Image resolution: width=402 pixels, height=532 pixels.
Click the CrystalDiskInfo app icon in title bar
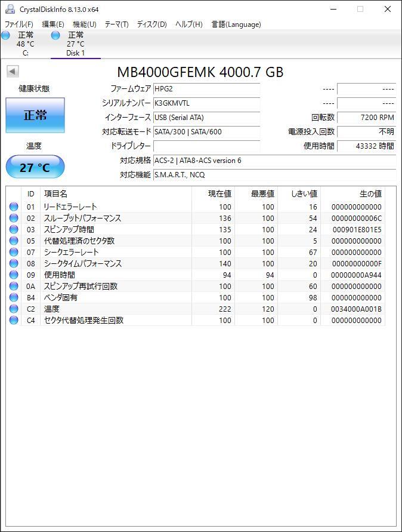(x=10, y=9)
